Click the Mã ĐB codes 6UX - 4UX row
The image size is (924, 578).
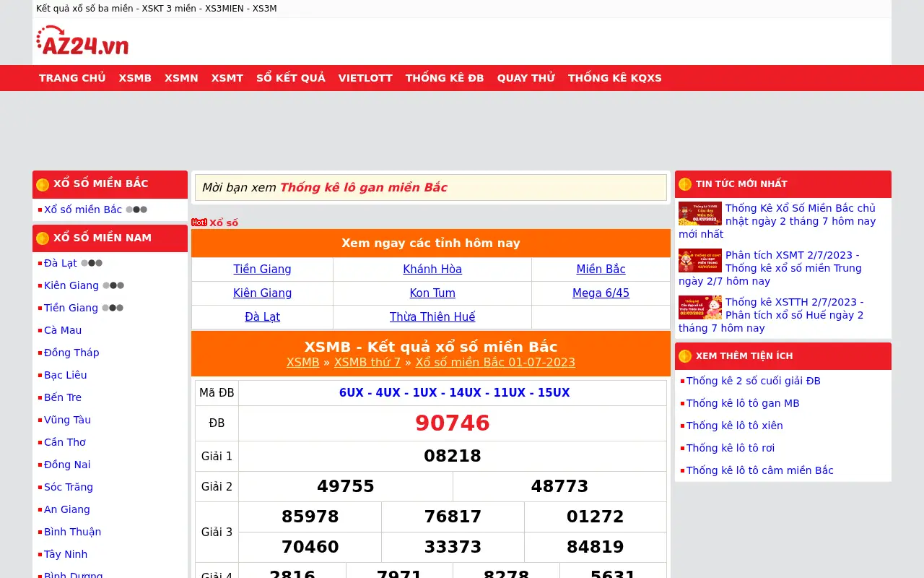454,393
